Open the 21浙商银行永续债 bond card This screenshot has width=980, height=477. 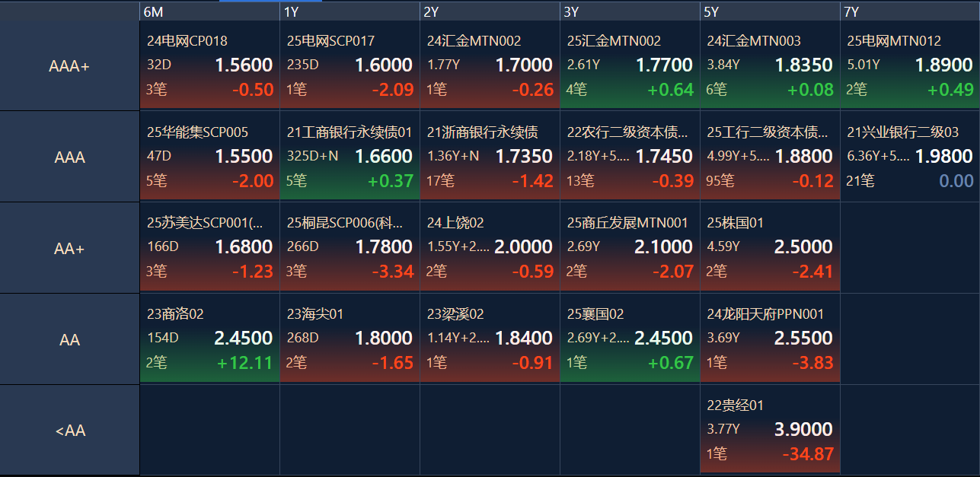click(490, 156)
